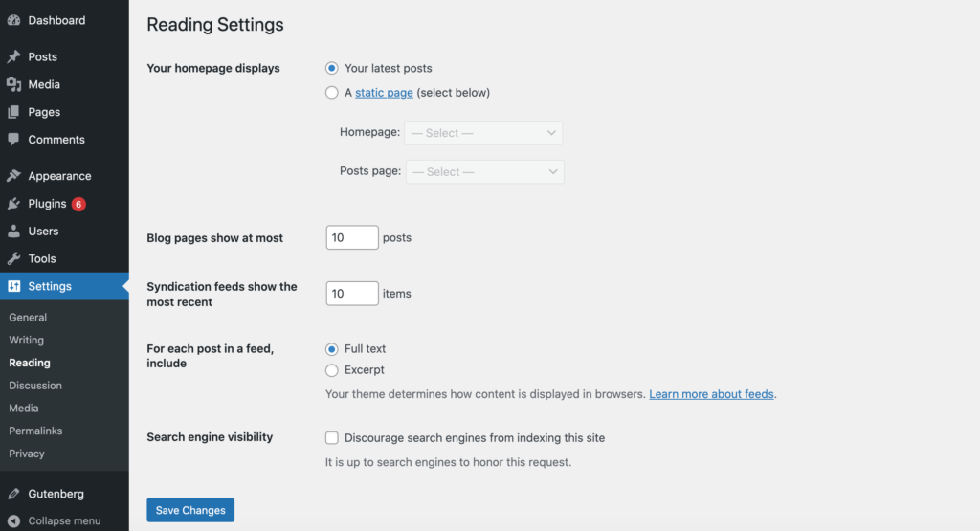Image resolution: width=980 pixels, height=531 pixels.
Task: Click the Posts pushpin icon
Action: click(x=13, y=56)
